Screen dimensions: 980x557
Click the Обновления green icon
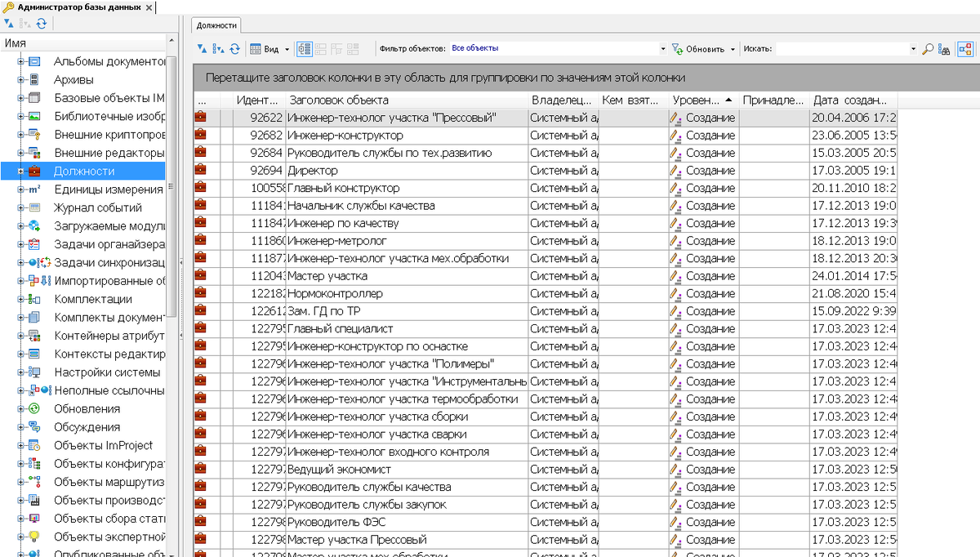34,408
